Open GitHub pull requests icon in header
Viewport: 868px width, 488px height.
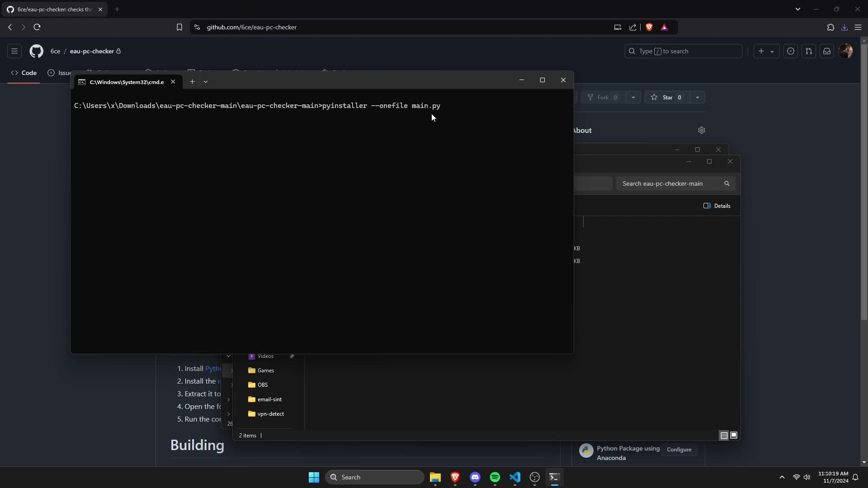click(x=809, y=51)
